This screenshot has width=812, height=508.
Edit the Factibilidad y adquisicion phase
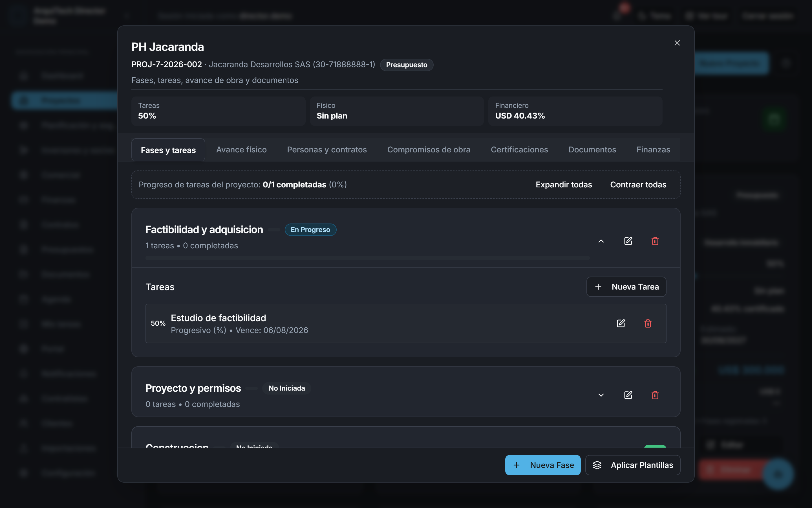tap(628, 241)
